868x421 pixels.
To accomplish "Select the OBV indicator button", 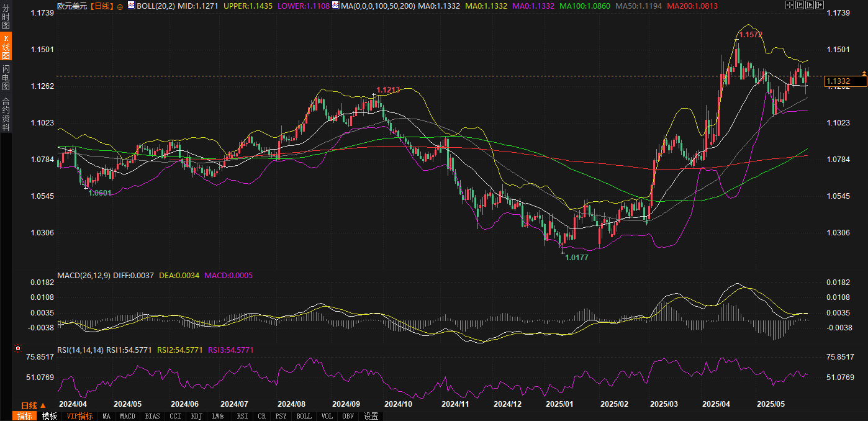I will point(349,416).
